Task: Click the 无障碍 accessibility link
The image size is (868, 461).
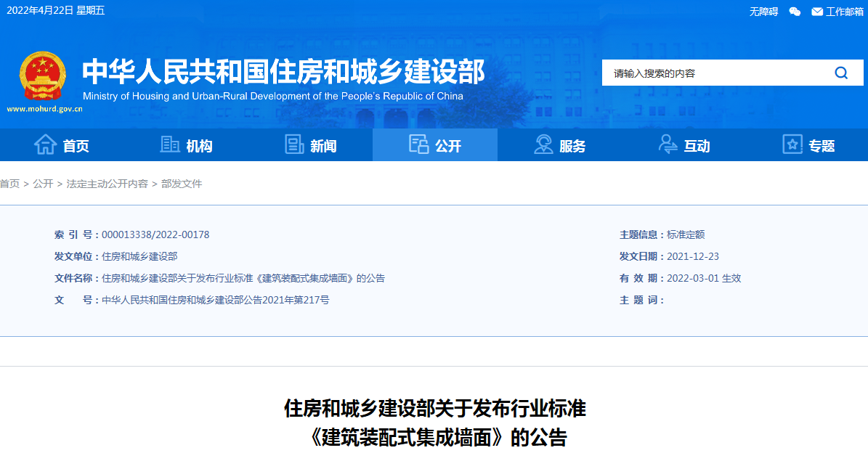Action: 763,11
